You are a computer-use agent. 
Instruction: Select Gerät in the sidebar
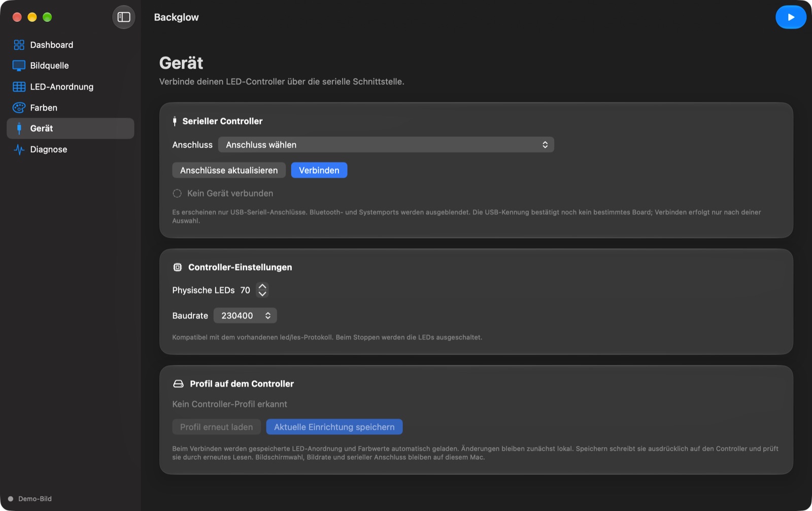click(x=71, y=129)
